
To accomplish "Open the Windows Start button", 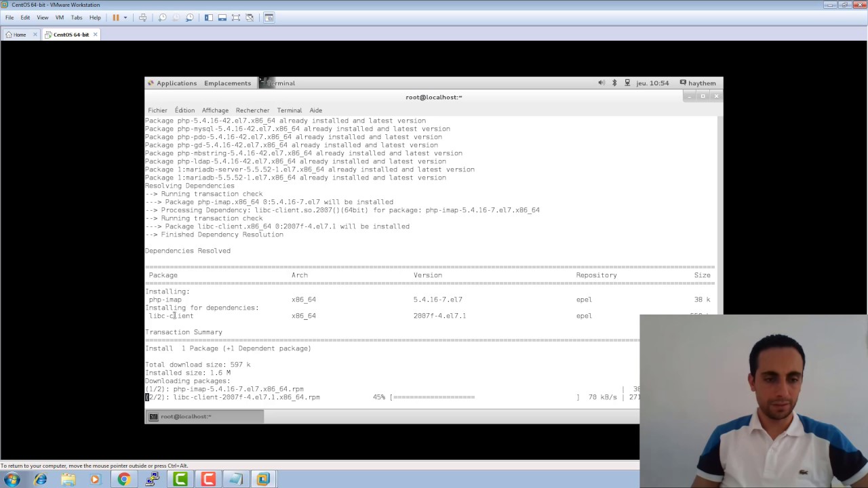I will click(12, 479).
